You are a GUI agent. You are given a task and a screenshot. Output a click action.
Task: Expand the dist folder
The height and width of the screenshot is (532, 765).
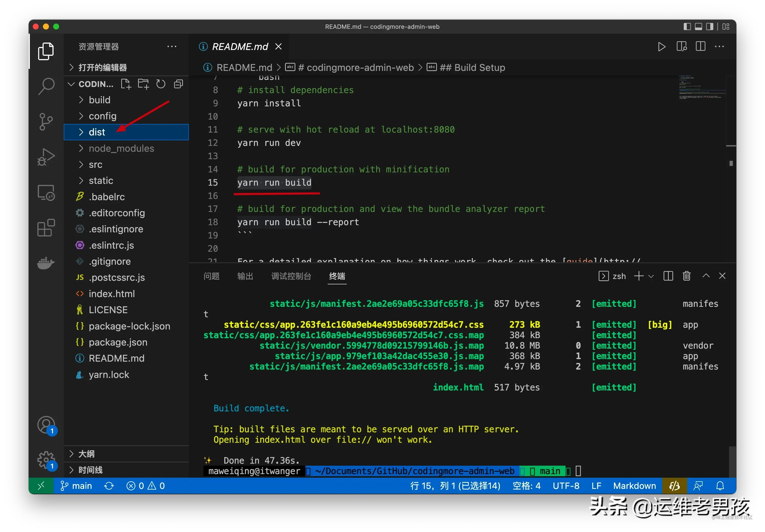click(x=97, y=132)
